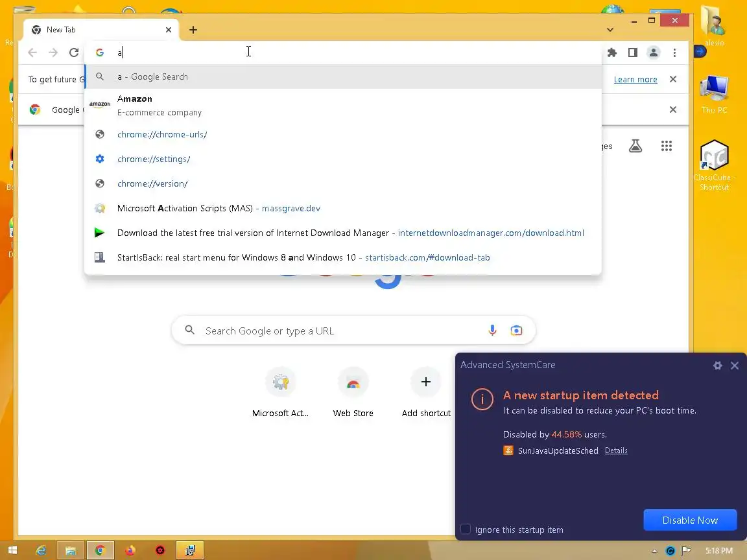The height and width of the screenshot is (560, 747).
Task: Click the 5:18 PM taskbar clock
Action: tap(719, 550)
